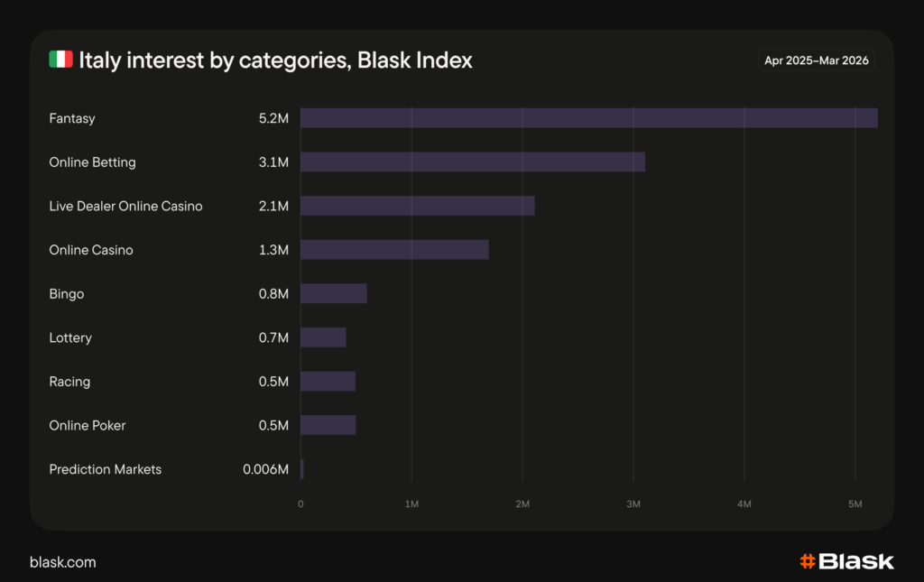The height and width of the screenshot is (582, 924).
Task: Click the Italy flag icon
Action: pyautogui.click(x=60, y=60)
